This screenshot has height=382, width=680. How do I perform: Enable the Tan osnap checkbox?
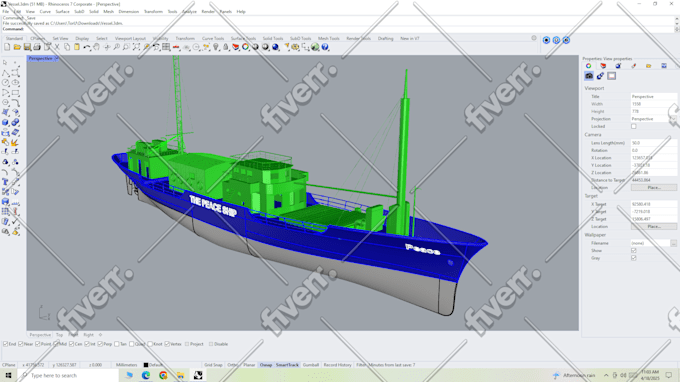[x=117, y=344]
